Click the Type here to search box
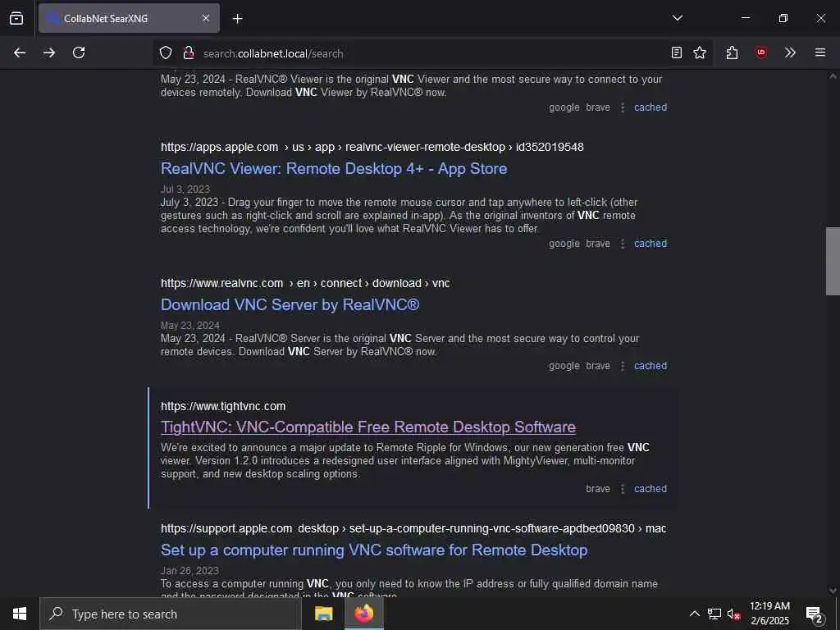 click(x=171, y=614)
